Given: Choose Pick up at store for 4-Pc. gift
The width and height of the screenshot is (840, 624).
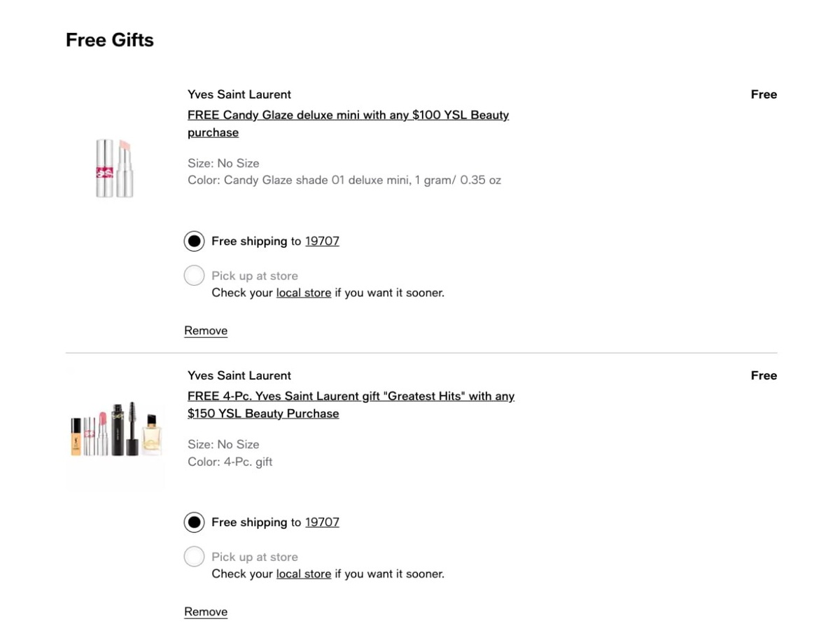Looking at the screenshot, I should pos(194,557).
